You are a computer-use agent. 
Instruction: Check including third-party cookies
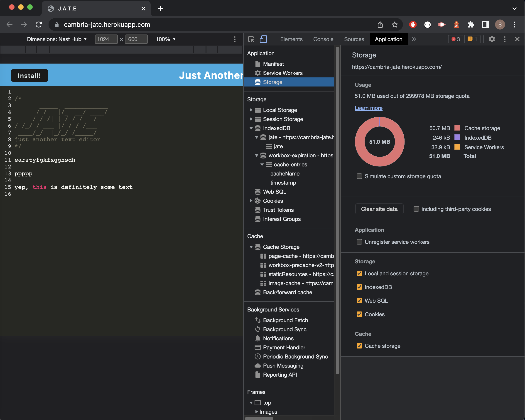[x=416, y=209]
